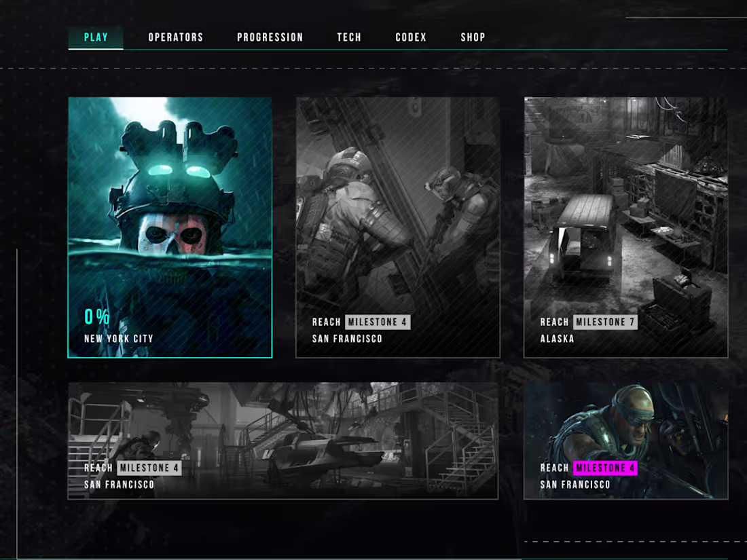Switch to the PLAY tab
This screenshot has height=560, width=747.
pyautogui.click(x=96, y=37)
